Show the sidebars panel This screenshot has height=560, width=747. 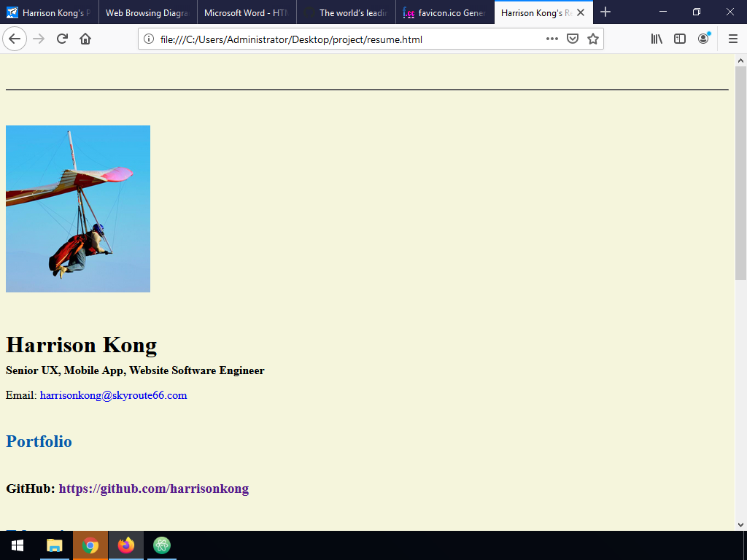[680, 39]
